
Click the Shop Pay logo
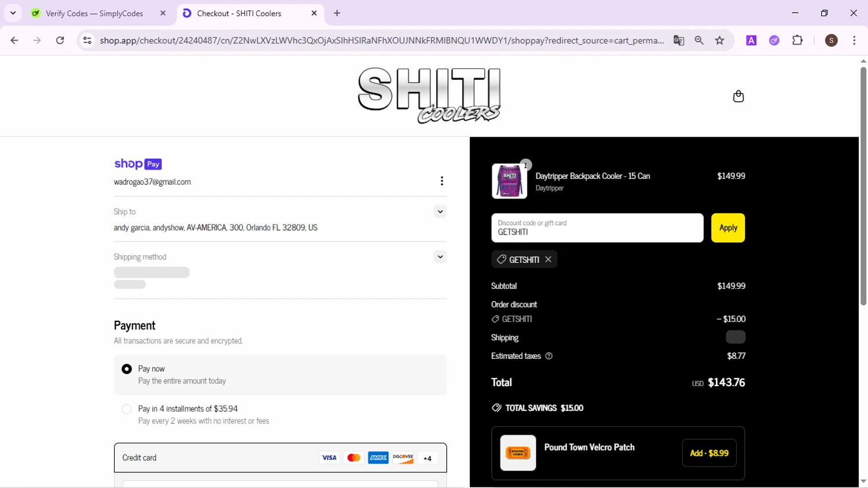pyautogui.click(x=138, y=164)
